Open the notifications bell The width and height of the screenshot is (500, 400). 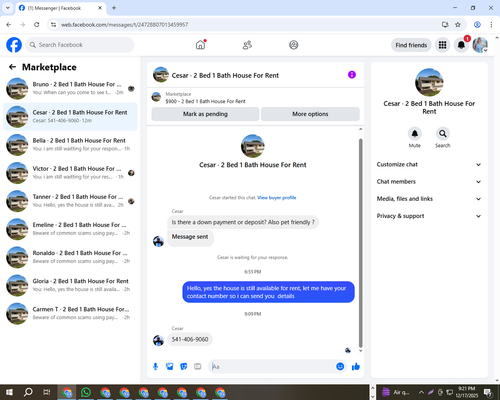(x=461, y=45)
